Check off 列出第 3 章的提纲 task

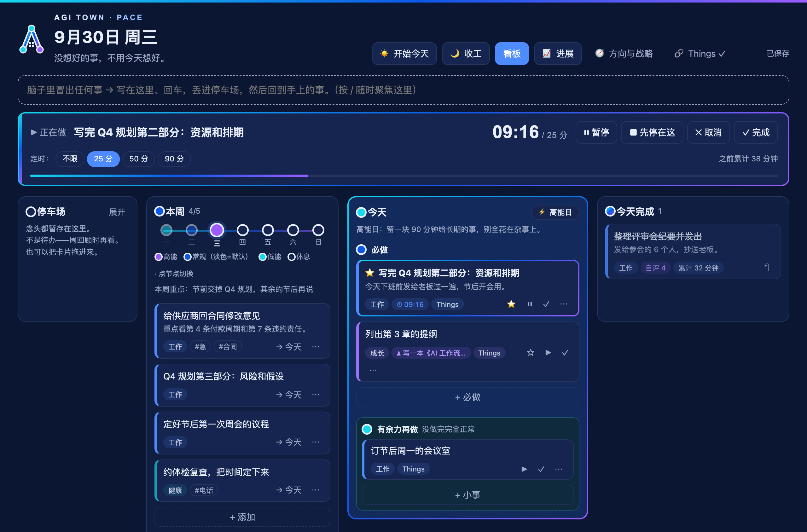click(x=565, y=353)
